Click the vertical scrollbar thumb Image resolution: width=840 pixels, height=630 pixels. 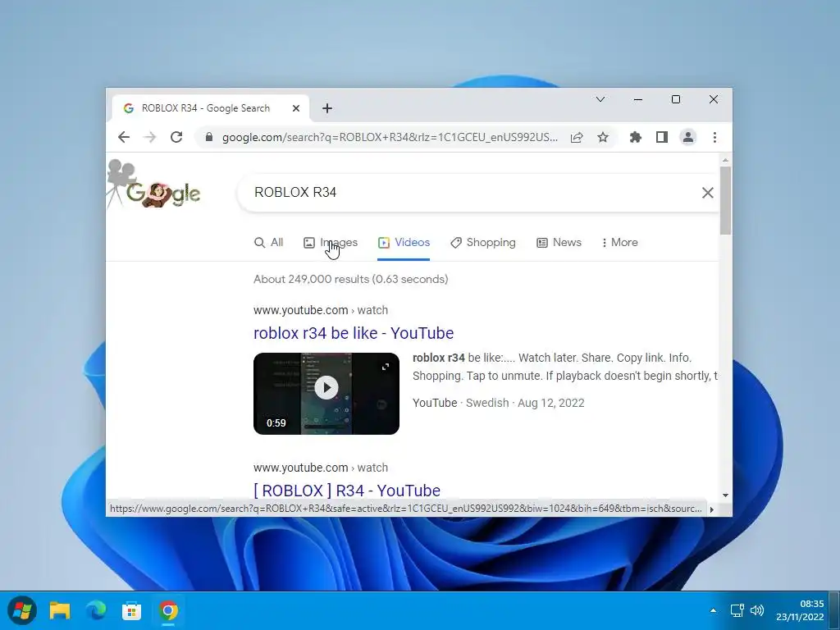click(x=725, y=200)
